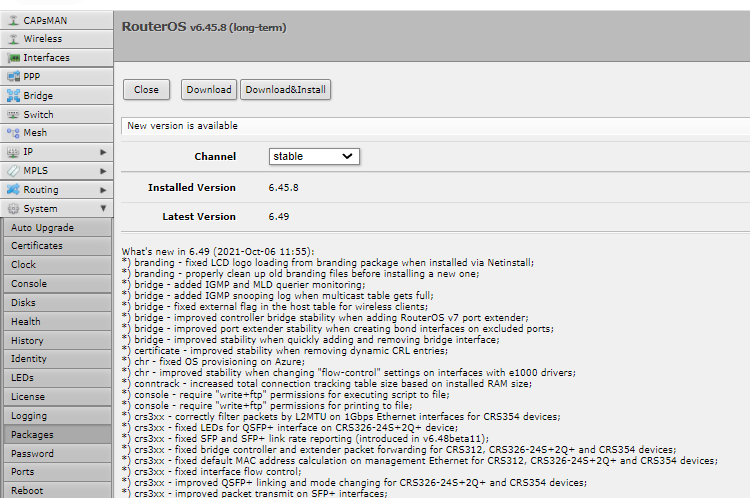
Task: Click the certificate CRL entries changelog line
Action: (285, 351)
